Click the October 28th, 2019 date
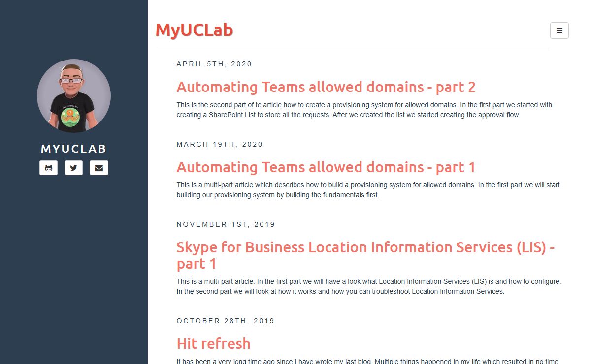The height and width of the screenshot is (364, 591). click(x=226, y=321)
